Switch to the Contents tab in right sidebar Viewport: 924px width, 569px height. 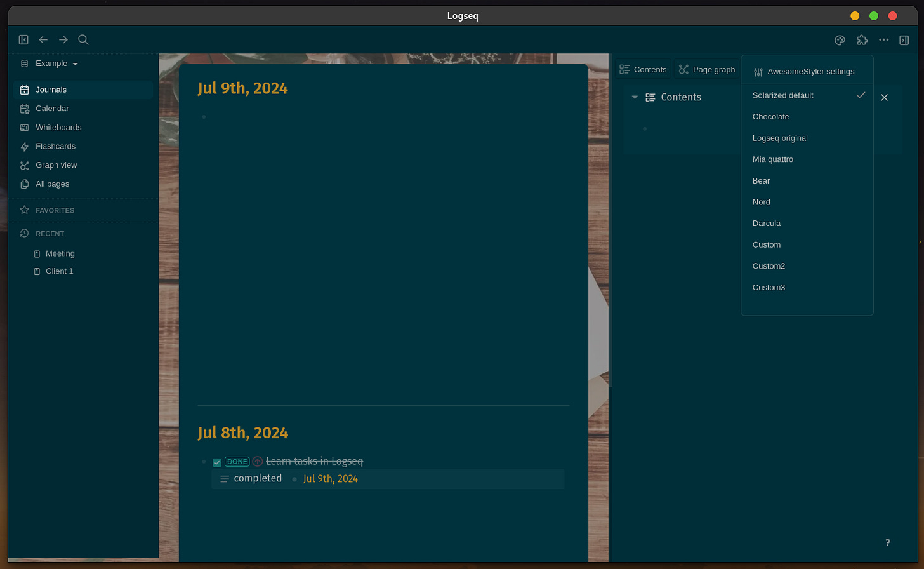coord(643,69)
